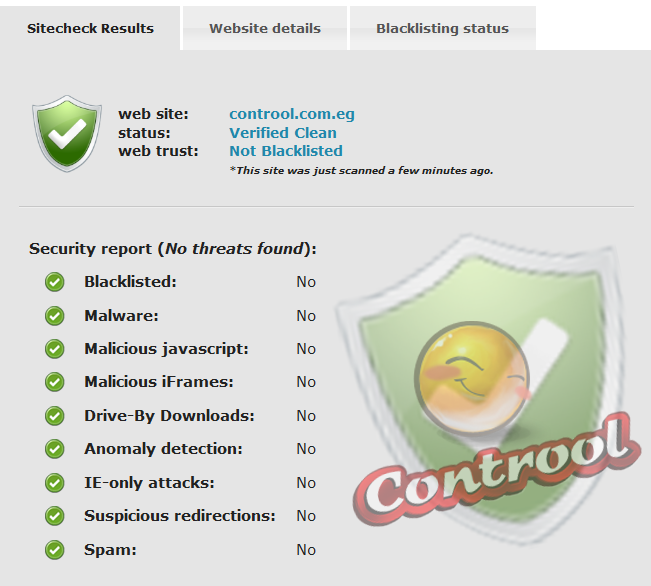Open the Blacklisting status tab

pyautogui.click(x=442, y=28)
